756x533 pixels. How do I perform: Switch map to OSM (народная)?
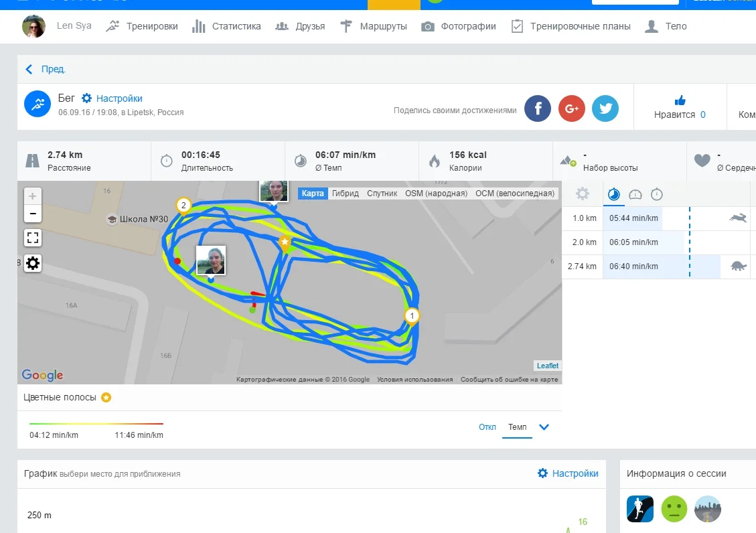point(437,194)
